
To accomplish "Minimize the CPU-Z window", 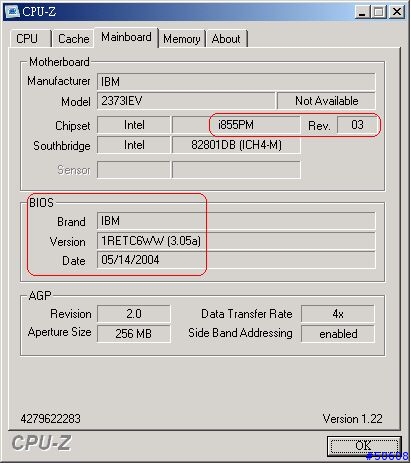I will click(x=362, y=12).
